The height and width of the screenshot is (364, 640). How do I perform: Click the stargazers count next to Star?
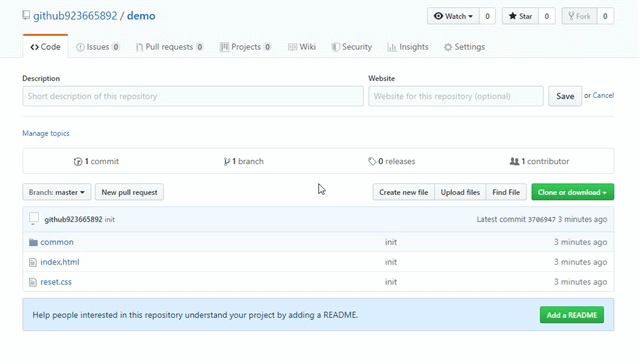(547, 16)
